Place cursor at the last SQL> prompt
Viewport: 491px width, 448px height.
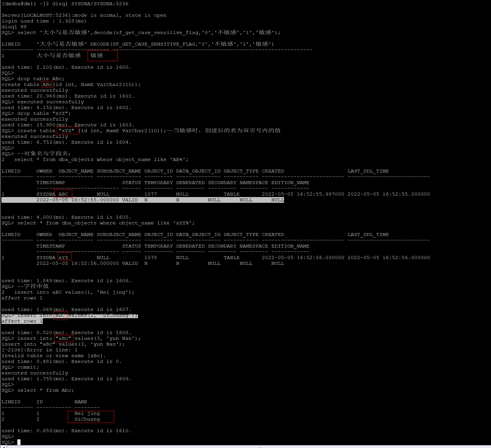[8, 442]
